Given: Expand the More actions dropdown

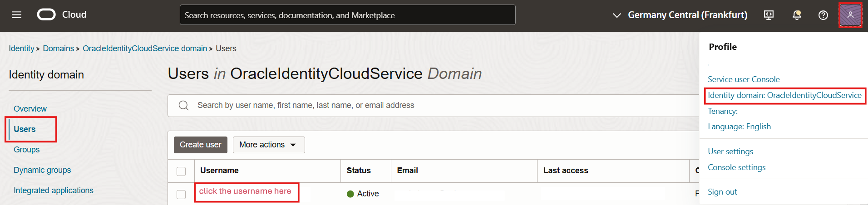Looking at the screenshot, I should coord(268,145).
